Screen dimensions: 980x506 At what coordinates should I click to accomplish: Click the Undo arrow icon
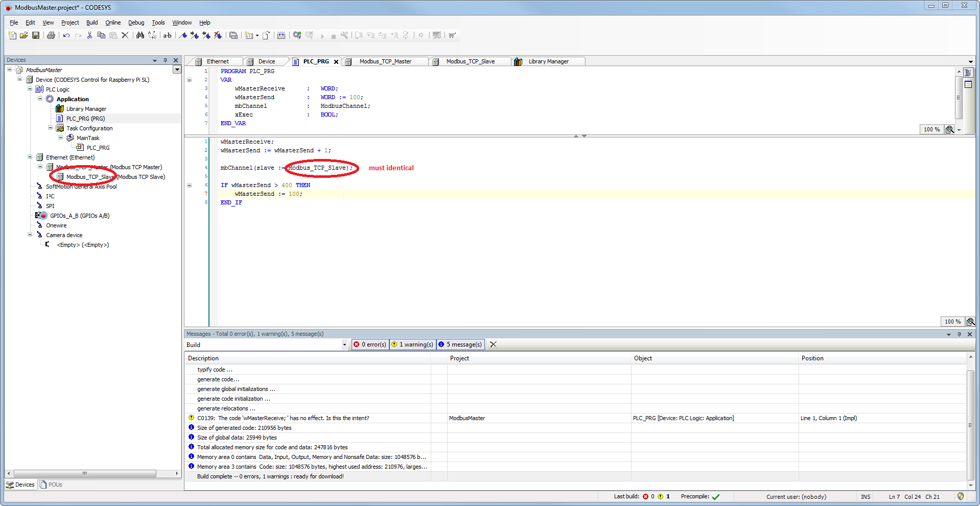point(66,35)
